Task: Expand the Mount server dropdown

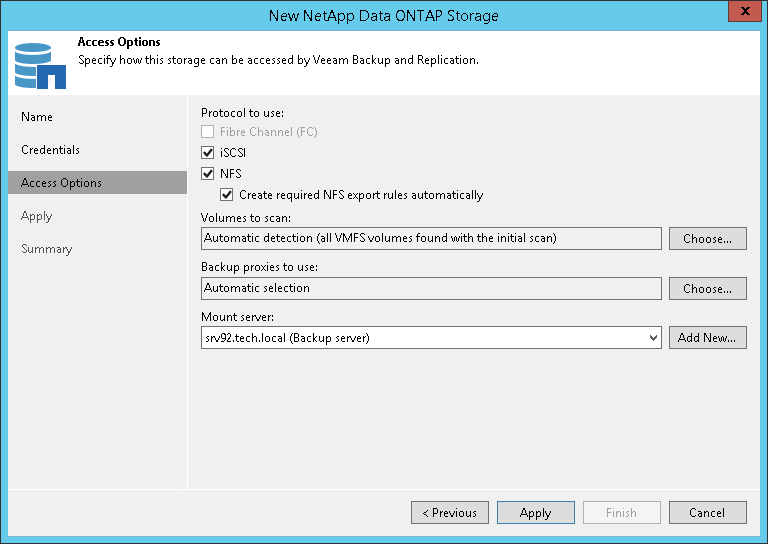Action: click(x=654, y=338)
